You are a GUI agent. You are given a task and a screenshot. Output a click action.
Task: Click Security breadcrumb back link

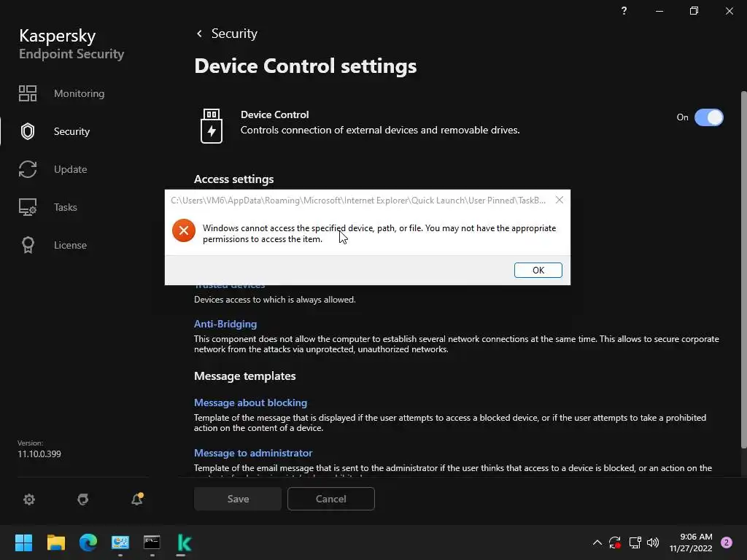234,34
